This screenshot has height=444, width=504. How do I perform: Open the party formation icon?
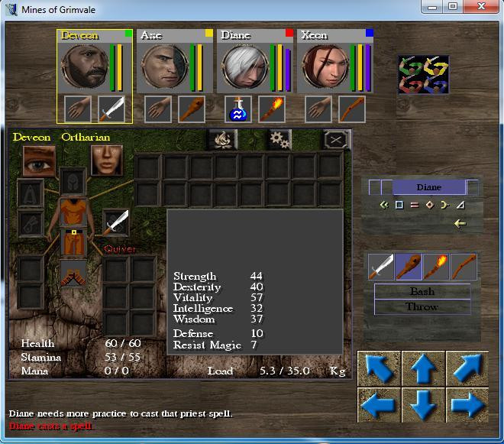[x=423, y=75]
